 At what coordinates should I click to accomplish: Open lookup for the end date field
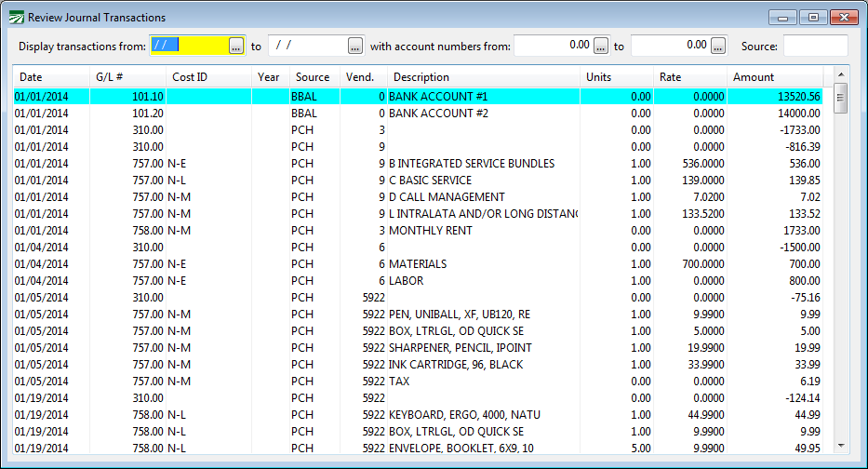(x=354, y=45)
